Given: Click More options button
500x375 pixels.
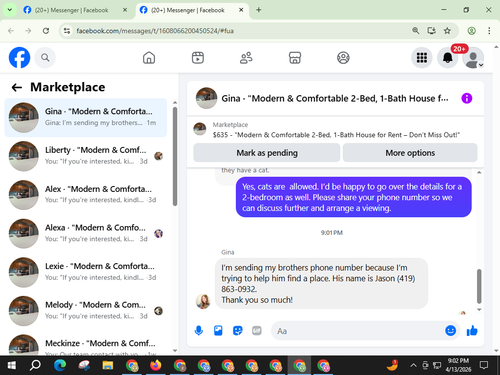Looking at the screenshot, I should point(410,153).
